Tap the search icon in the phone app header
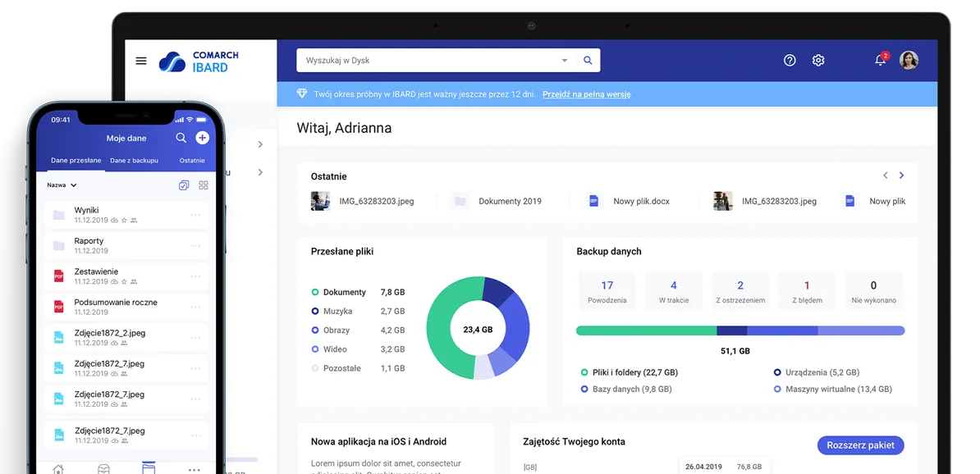 181,138
